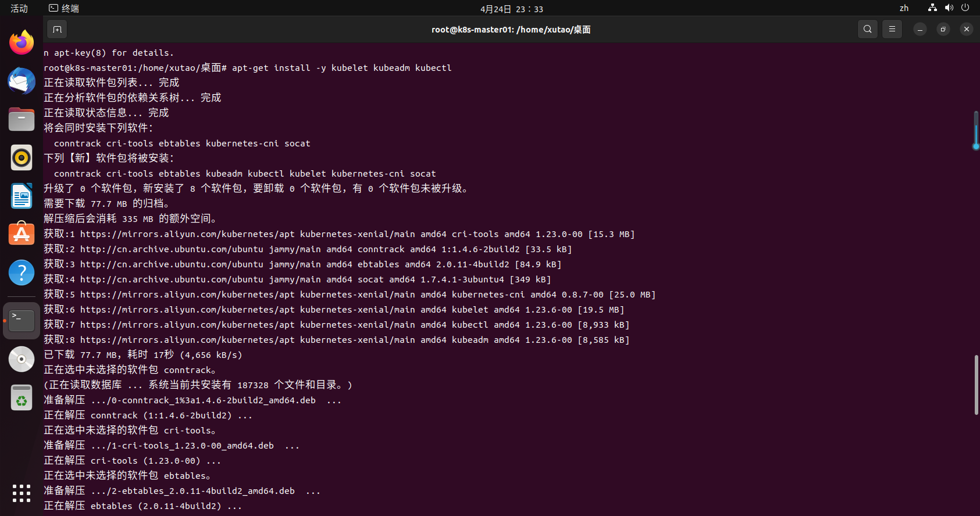Click the line fetching kubectl 1.23.6-00
The height and width of the screenshot is (516, 980).
pyautogui.click(x=337, y=325)
